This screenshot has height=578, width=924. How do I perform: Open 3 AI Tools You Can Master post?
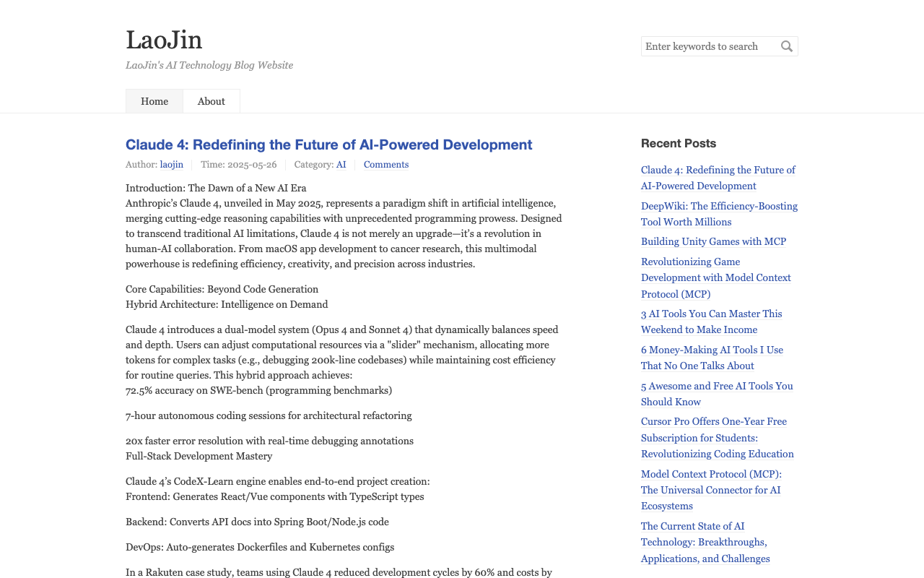711,322
